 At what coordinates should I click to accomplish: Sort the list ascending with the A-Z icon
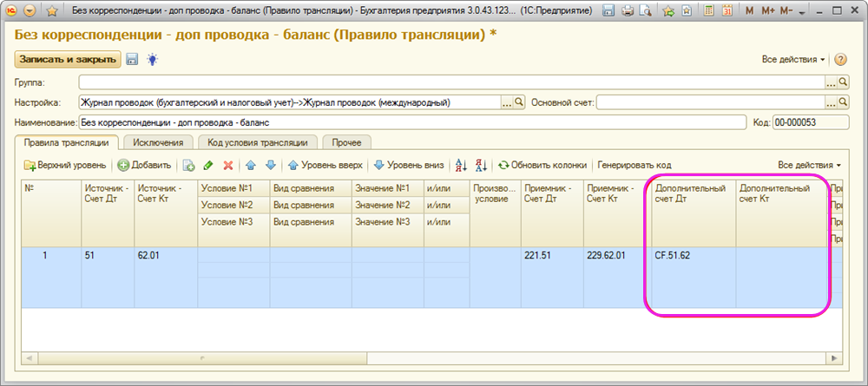[x=461, y=165]
